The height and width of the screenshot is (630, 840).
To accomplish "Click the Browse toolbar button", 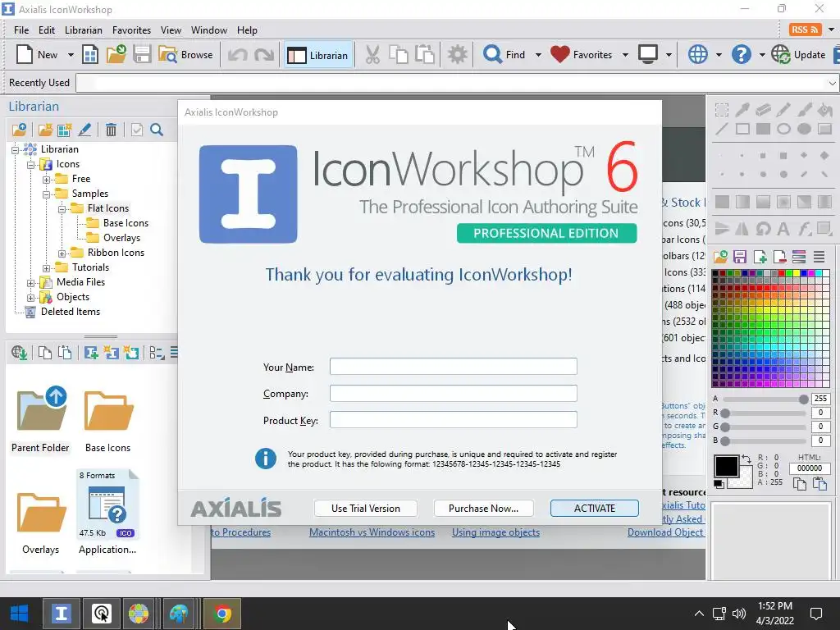I will click(x=186, y=55).
